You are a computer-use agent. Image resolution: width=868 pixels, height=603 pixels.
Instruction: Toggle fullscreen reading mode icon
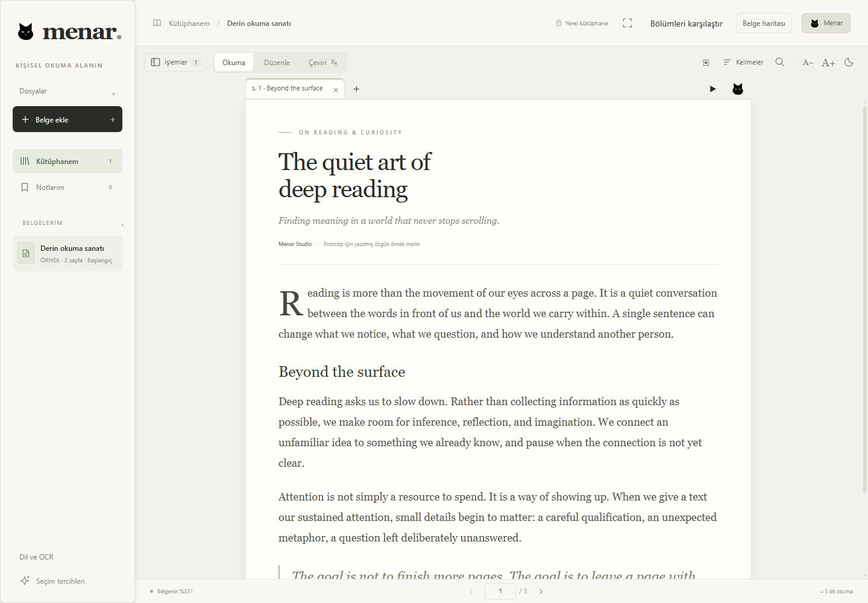pos(627,23)
